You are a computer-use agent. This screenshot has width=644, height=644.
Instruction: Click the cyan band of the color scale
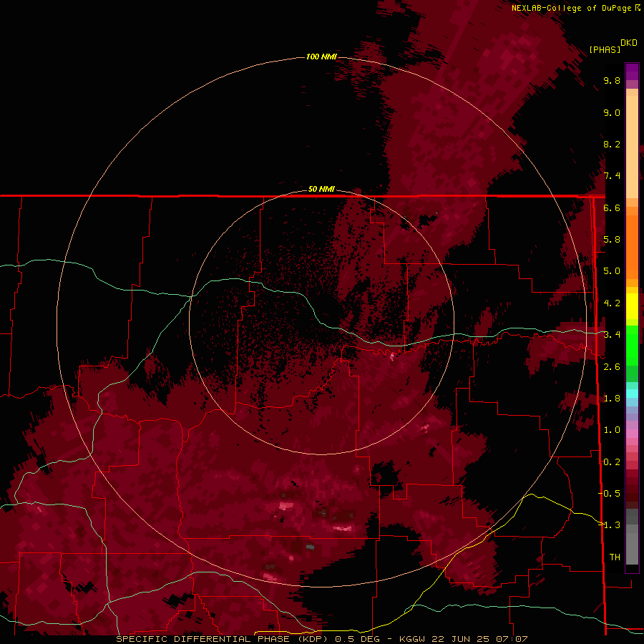[632, 394]
